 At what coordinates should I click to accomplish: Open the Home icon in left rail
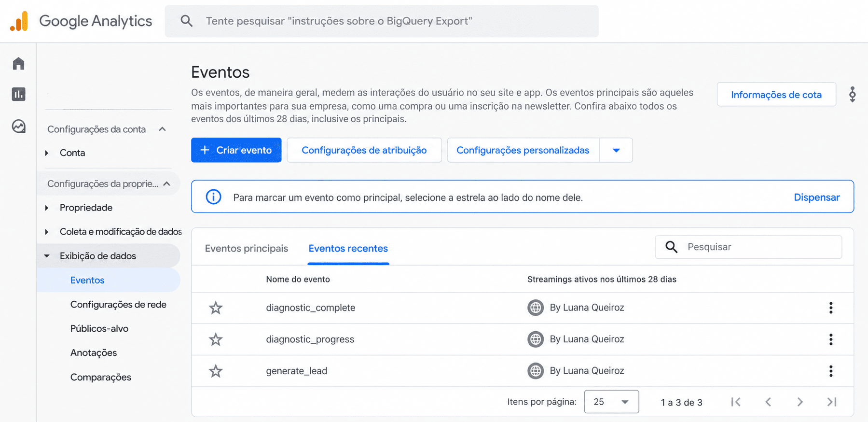(x=18, y=64)
